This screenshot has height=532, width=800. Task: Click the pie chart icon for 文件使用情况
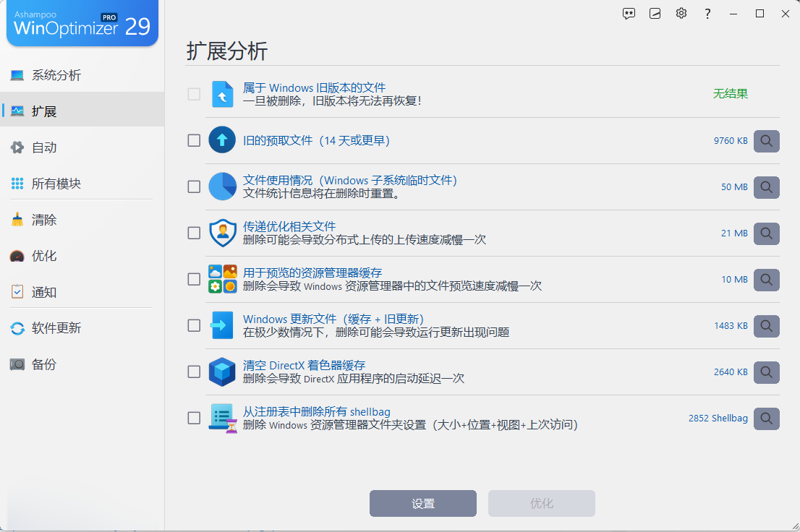pos(222,186)
